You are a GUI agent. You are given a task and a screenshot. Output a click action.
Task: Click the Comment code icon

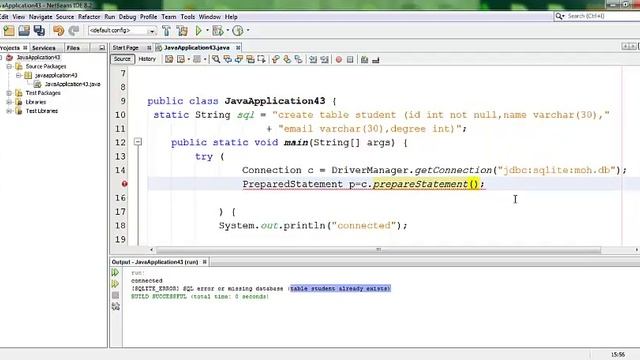coord(364,60)
